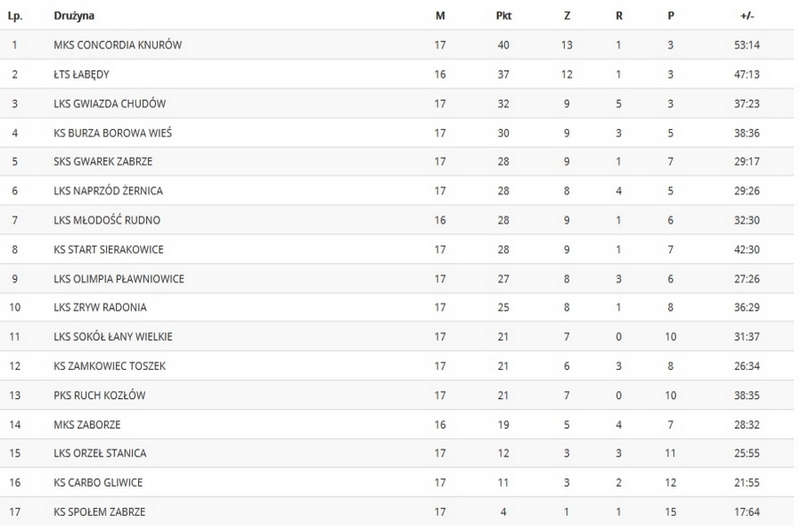Select KS Carbo Gliwice team
This screenshot has height=531, width=800.
[98, 482]
